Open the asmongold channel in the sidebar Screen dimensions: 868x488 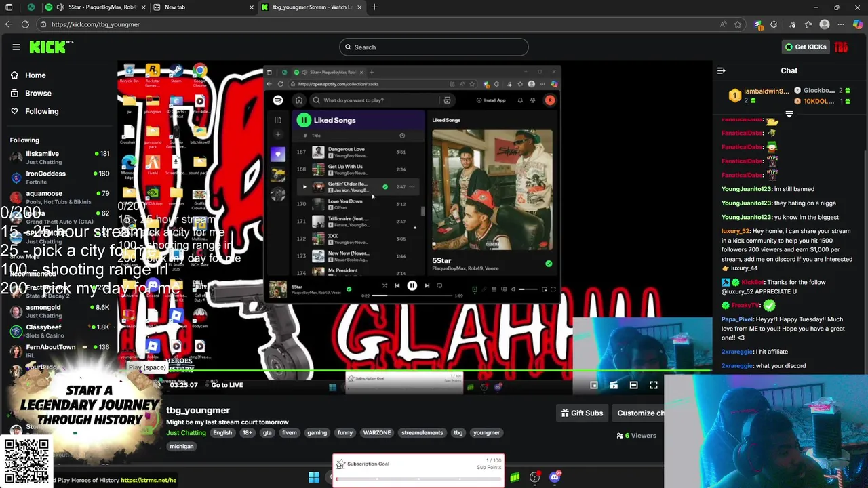pos(60,311)
